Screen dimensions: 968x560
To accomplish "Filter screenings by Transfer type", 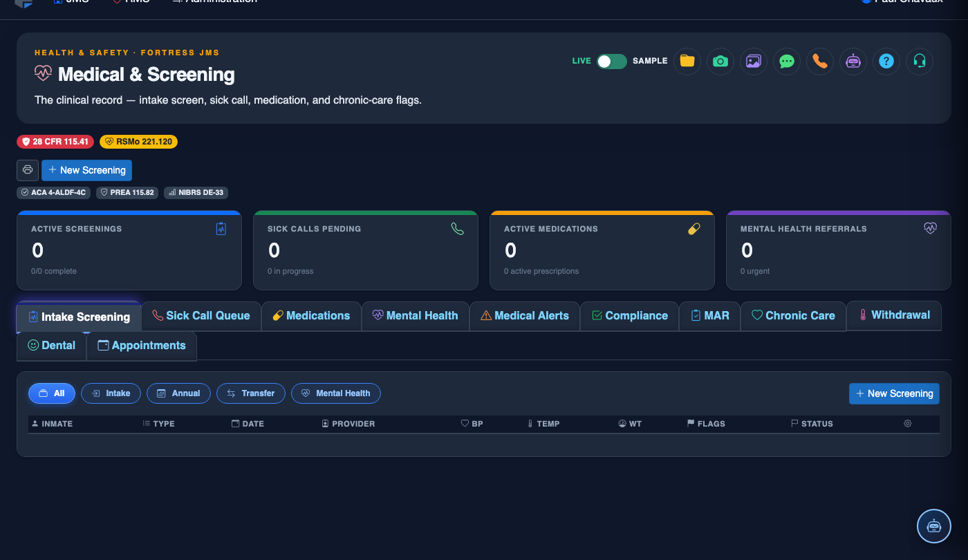I will pyautogui.click(x=251, y=393).
